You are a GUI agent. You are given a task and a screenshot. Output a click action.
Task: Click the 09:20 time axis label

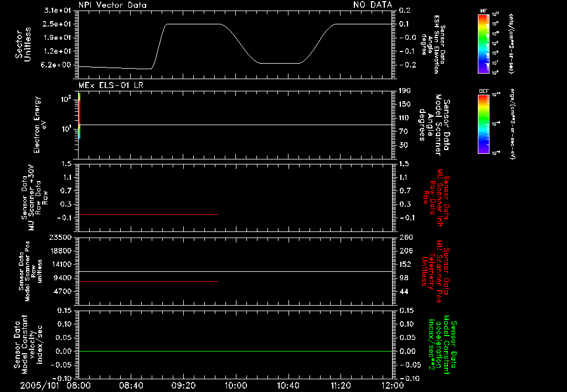click(183, 385)
